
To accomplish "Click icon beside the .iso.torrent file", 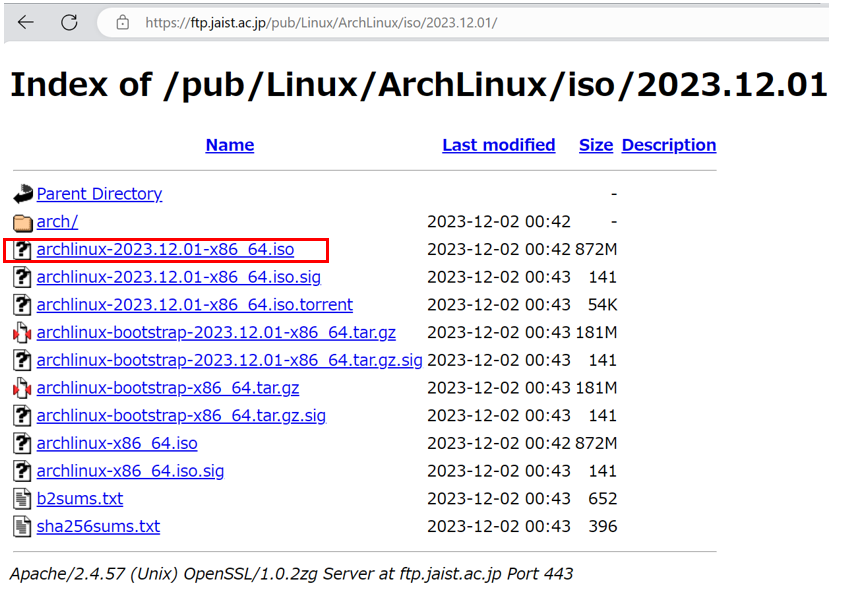I will coord(22,305).
